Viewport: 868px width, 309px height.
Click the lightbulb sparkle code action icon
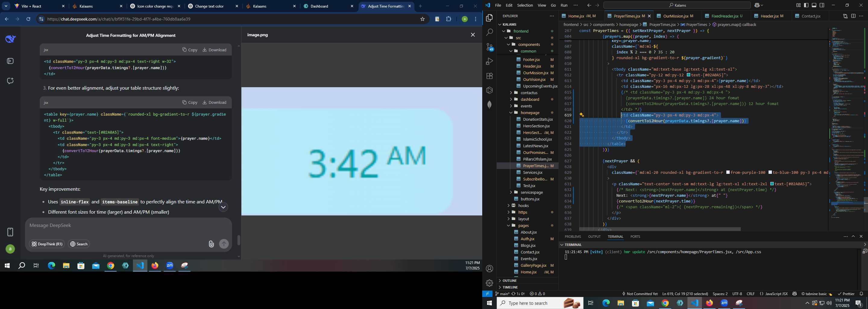(x=582, y=115)
